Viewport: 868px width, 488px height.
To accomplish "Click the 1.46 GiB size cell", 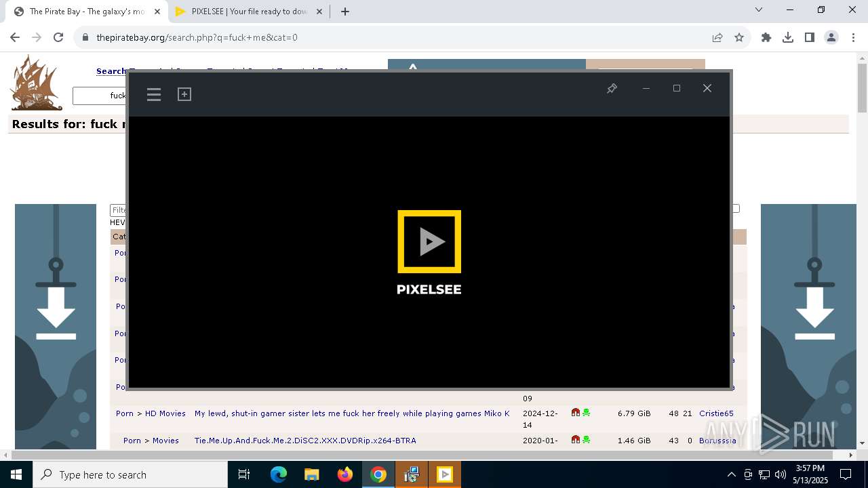I will pyautogui.click(x=634, y=441).
